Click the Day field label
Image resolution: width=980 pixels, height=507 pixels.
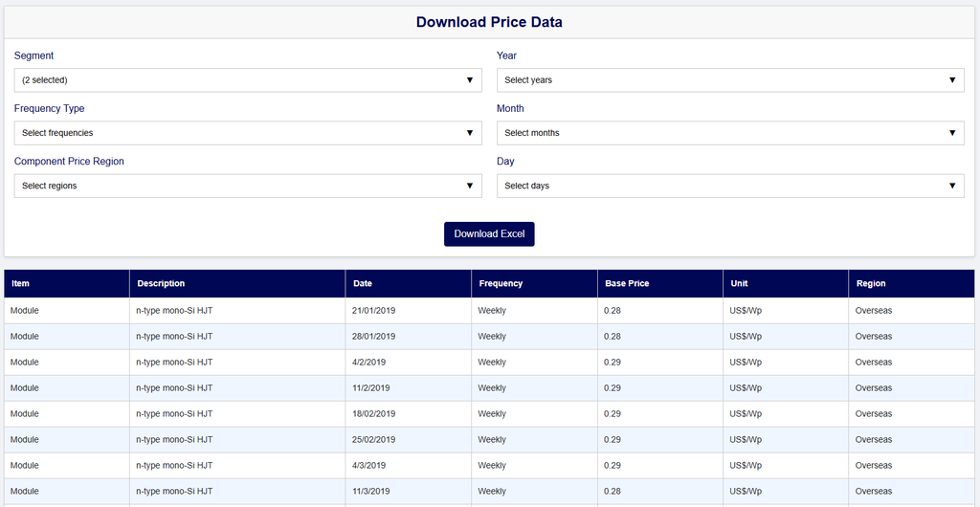pos(505,161)
